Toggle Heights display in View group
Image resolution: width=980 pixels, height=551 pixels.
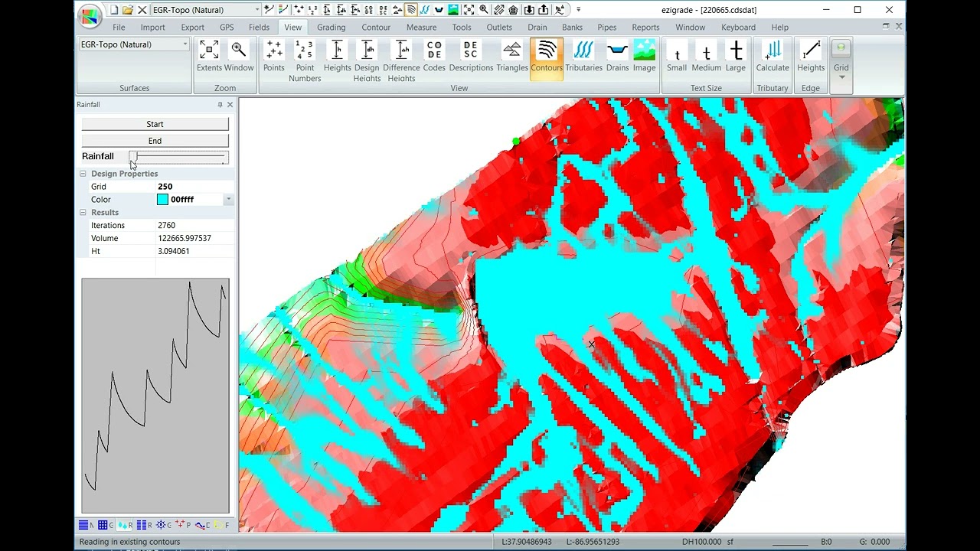click(337, 56)
